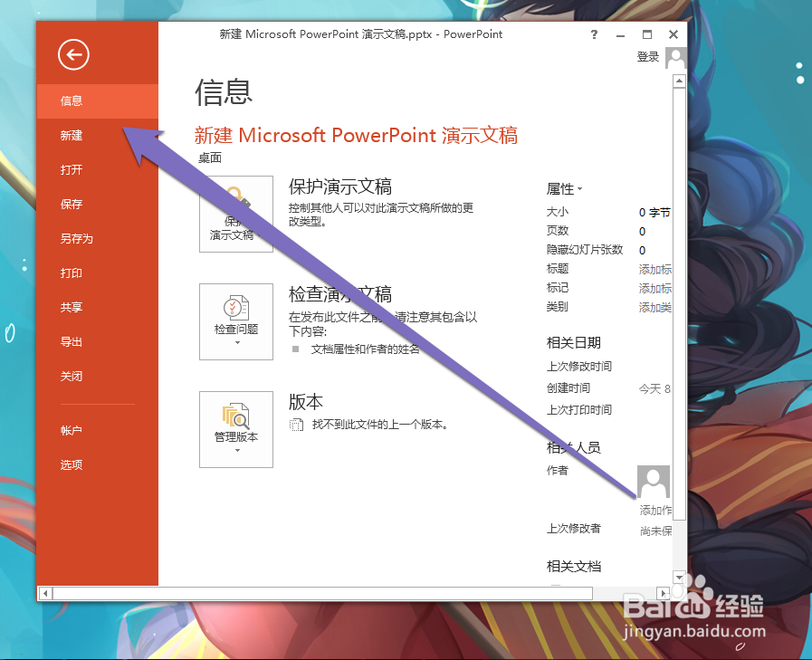The width and height of the screenshot is (812, 660).
Task: Click the vertical scrollbar up arrow
Action: [679, 81]
